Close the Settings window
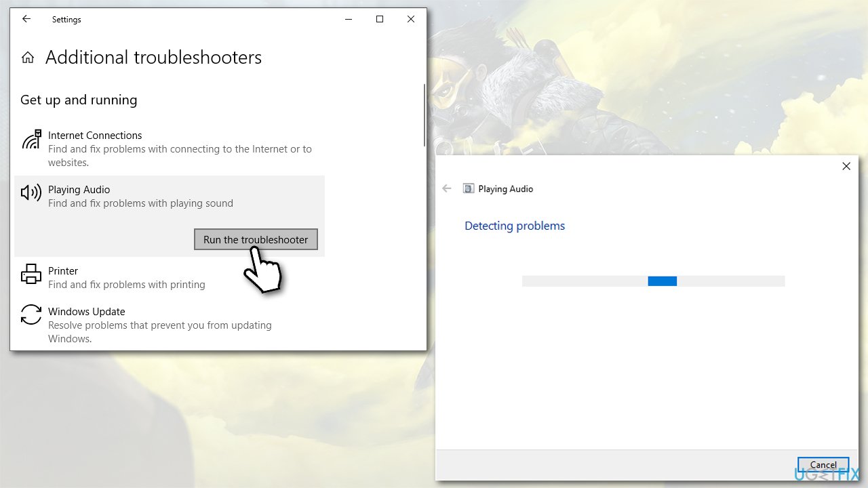This screenshot has height=488, width=868. coord(411,19)
